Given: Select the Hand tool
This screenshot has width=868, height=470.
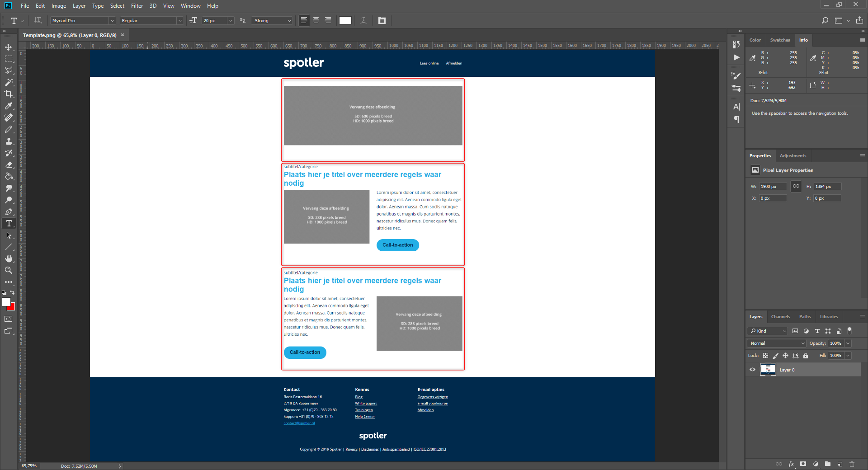Looking at the screenshot, I should 9,258.
